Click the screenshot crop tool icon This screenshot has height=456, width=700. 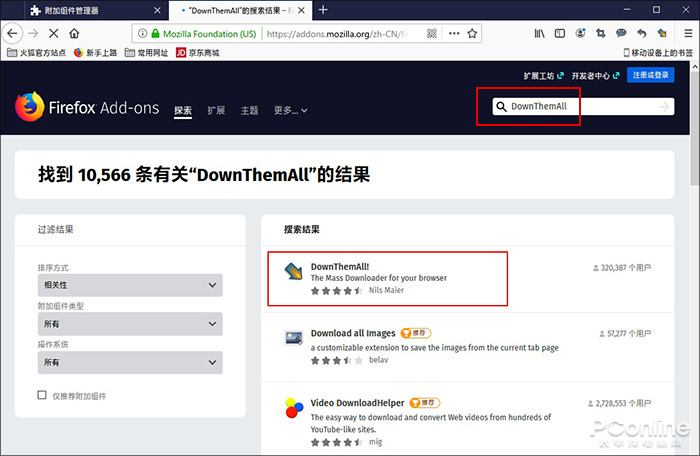tap(600, 33)
